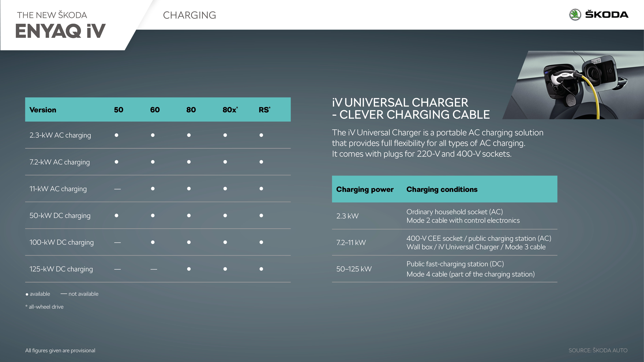Click the SOURCE: ŠKODA AUTO text

[598, 351]
